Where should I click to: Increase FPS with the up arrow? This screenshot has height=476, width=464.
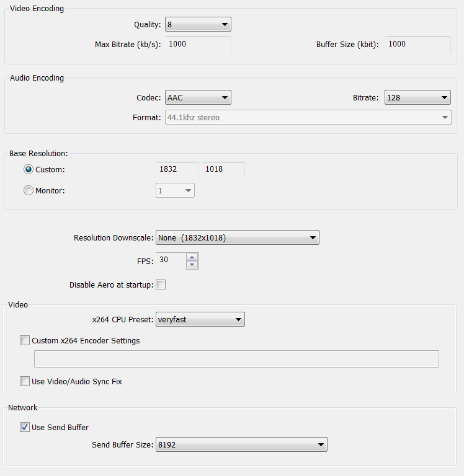tap(192, 257)
